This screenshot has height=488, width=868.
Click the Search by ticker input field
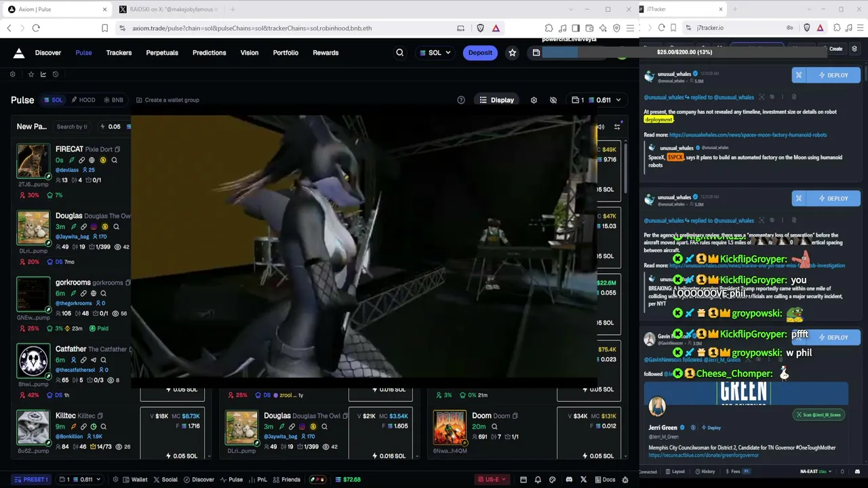click(72, 127)
